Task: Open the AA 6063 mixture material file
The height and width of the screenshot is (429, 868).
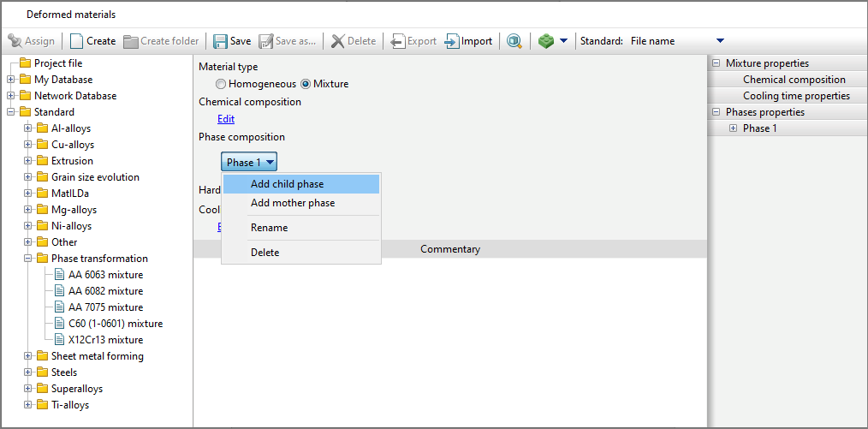Action: pyautogui.click(x=105, y=275)
